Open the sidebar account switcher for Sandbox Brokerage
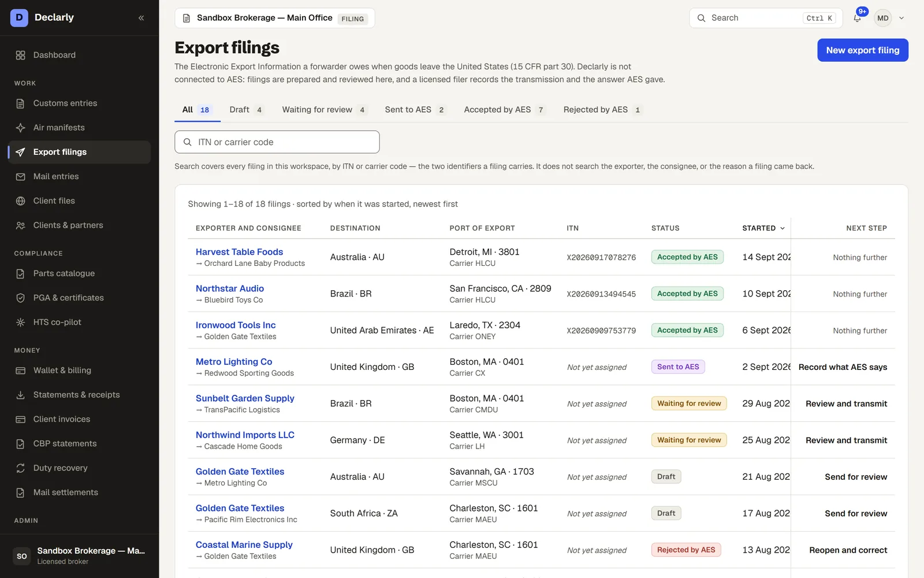The height and width of the screenshot is (578, 924). coord(80,556)
